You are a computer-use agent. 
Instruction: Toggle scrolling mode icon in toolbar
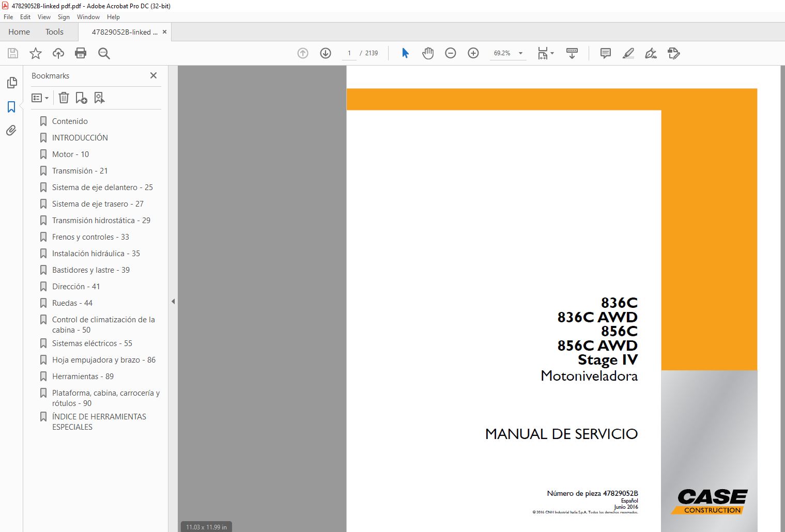(572, 53)
